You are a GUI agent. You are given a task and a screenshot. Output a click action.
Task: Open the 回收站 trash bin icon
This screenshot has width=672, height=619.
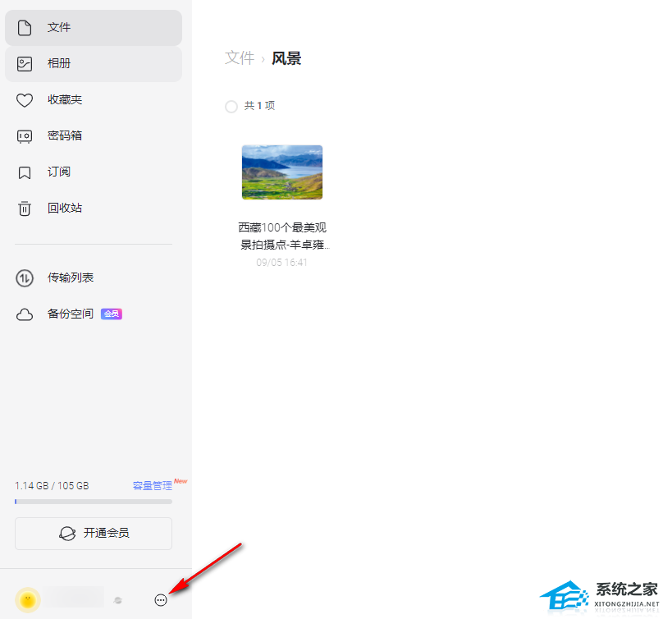click(x=25, y=208)
